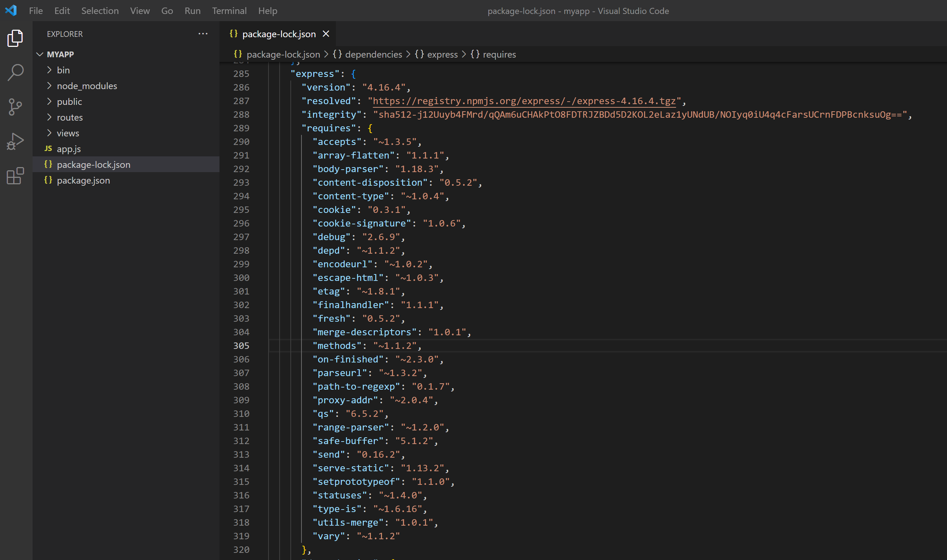Click the braces icon beside package.json

coord(48,180)
